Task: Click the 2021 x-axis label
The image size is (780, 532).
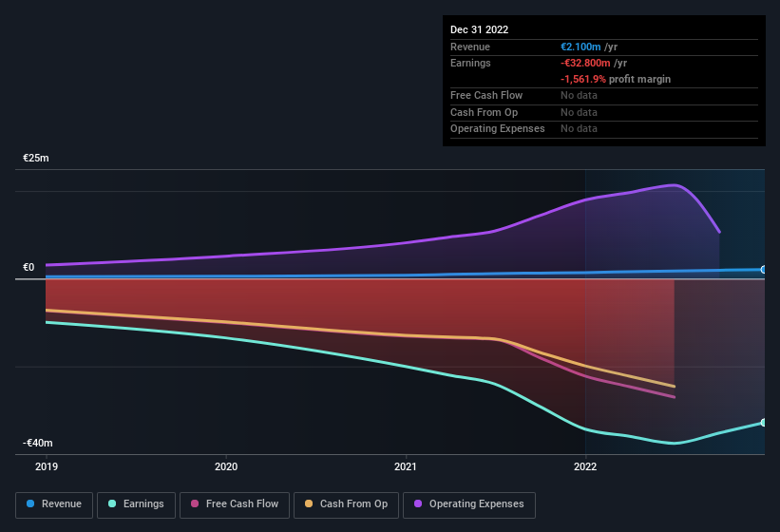Action: point(406,466)
